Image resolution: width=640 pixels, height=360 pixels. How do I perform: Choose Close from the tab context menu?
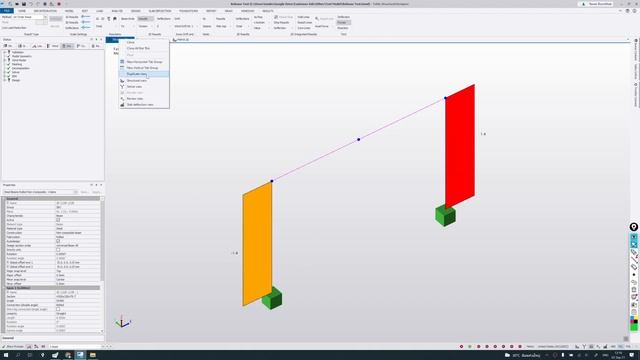[144, 42]
